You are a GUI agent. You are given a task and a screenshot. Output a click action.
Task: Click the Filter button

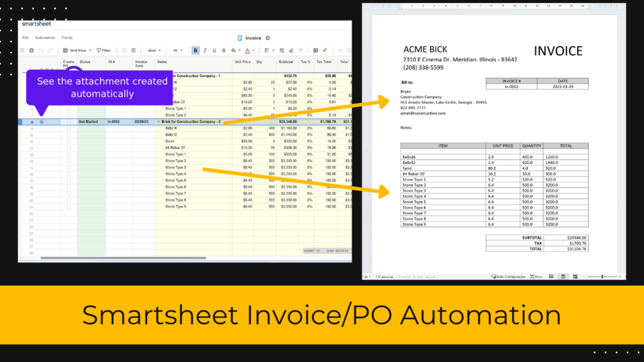coord(104,51)
